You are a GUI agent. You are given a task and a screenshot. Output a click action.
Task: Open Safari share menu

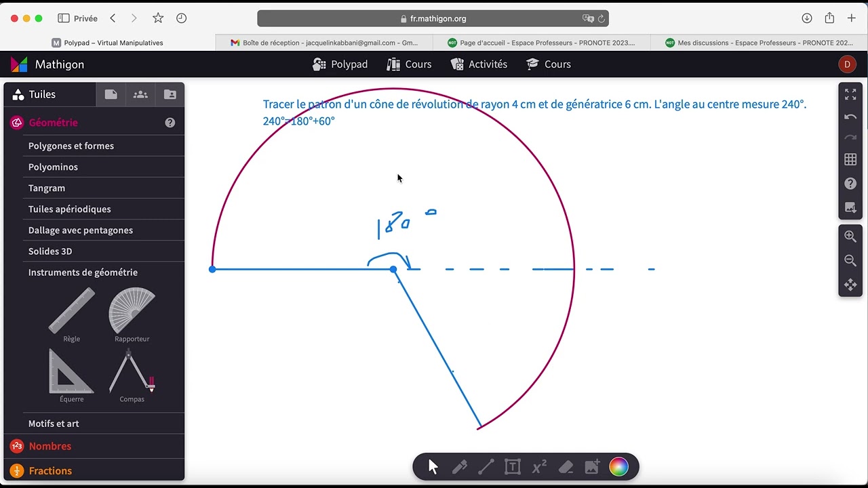coord(829,18)
